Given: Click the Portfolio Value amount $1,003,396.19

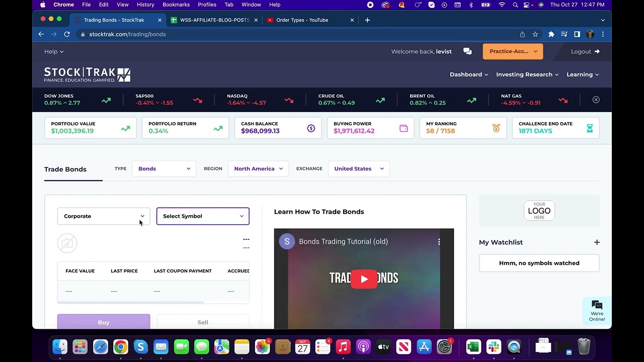Looking at the screenshot, I should click(x=72, y=131).
